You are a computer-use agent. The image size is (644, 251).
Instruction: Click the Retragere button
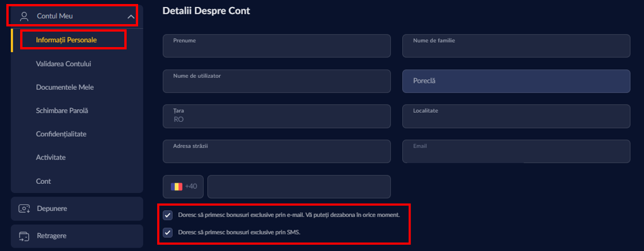pos(77,236)
